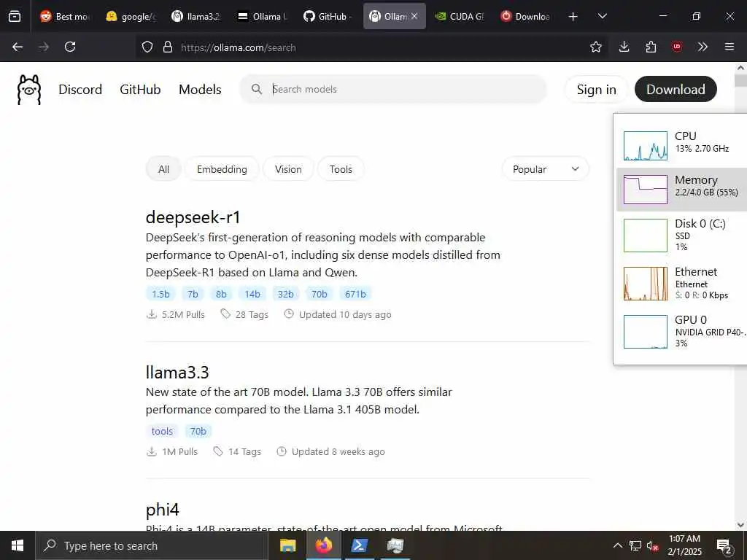Expand the list all tabs arrow

pos(602,16)
